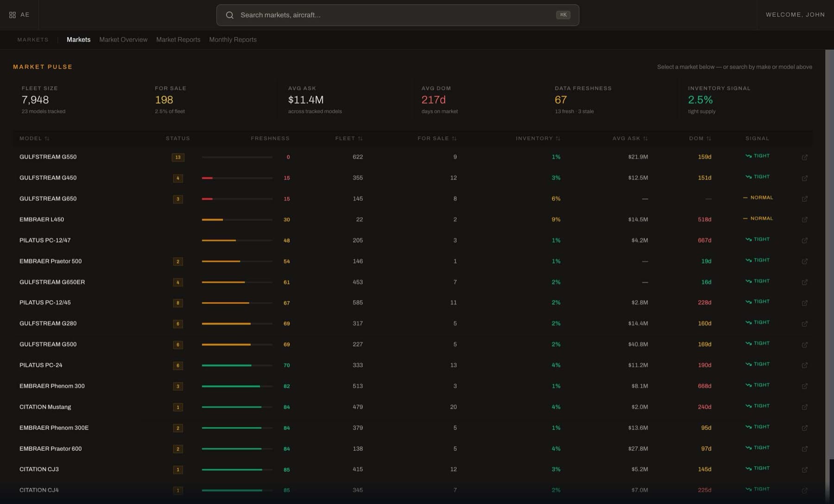Screen dimensions: 834x504
Task: Open external link for Citation Mustang row
Action: coord(805,407)
